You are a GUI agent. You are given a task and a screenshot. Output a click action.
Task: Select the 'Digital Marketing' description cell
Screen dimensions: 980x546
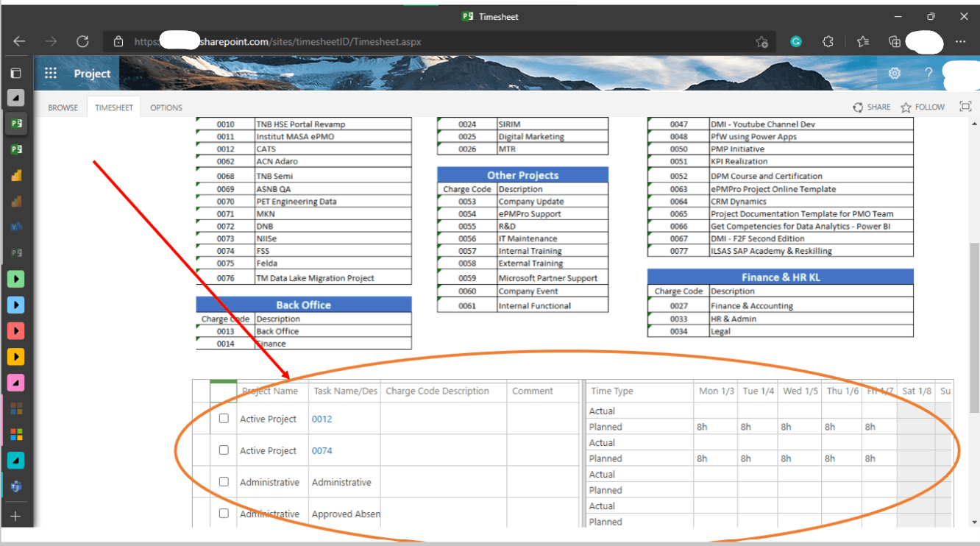pos(553,137)
